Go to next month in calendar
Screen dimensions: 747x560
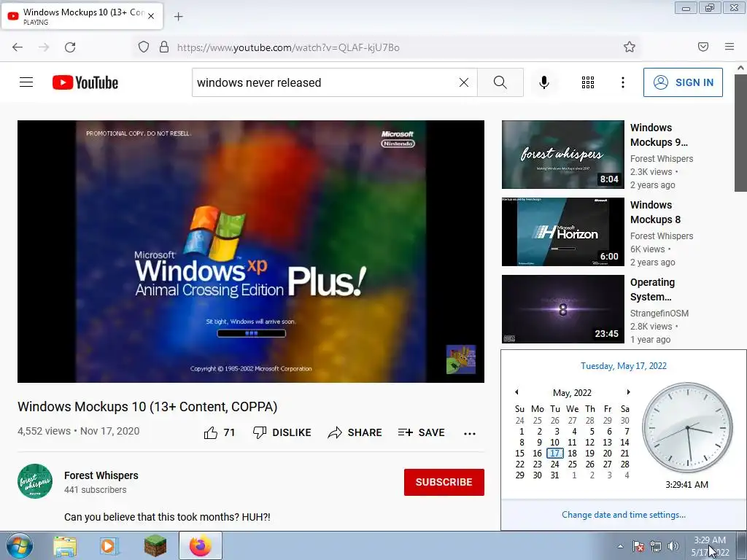[x=628, y=392]
